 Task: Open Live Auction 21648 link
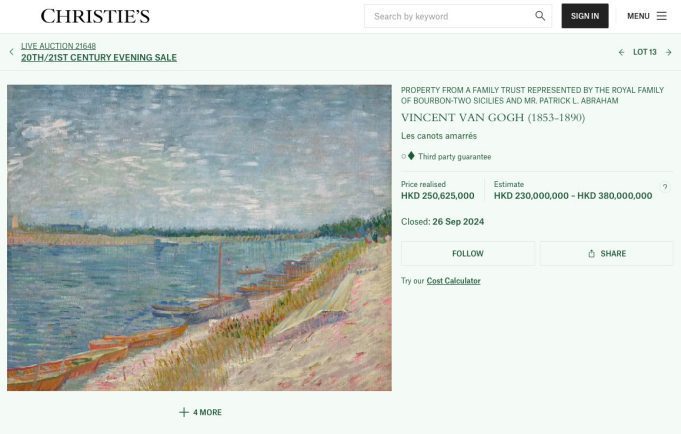pos(59,46)
